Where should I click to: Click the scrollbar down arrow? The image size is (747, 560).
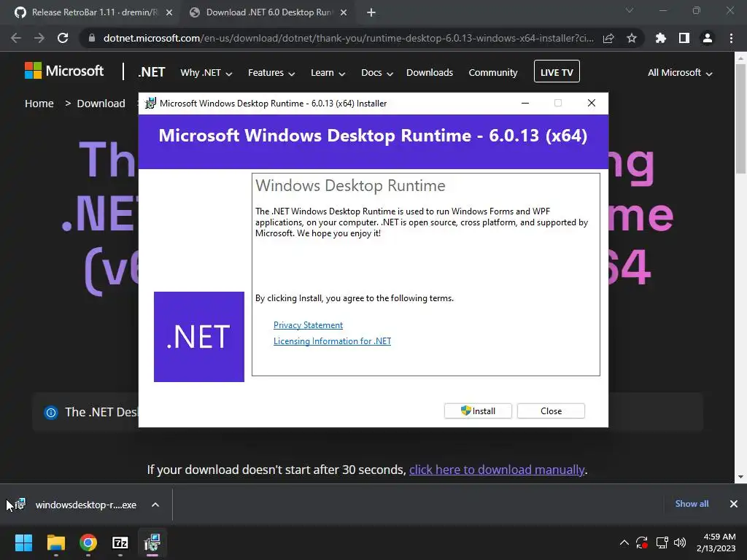tap(741, 477)
